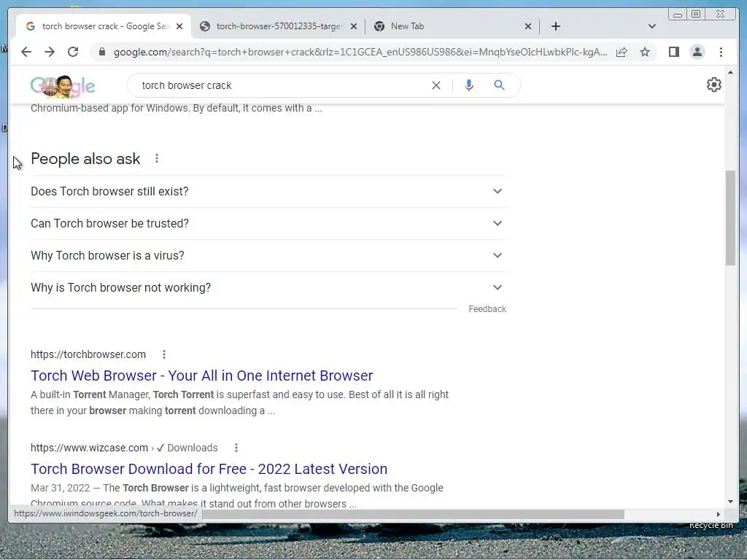Open Chrome's three-dot menu
The height and width of the screenshot is (560, 747).
(721, 52)
